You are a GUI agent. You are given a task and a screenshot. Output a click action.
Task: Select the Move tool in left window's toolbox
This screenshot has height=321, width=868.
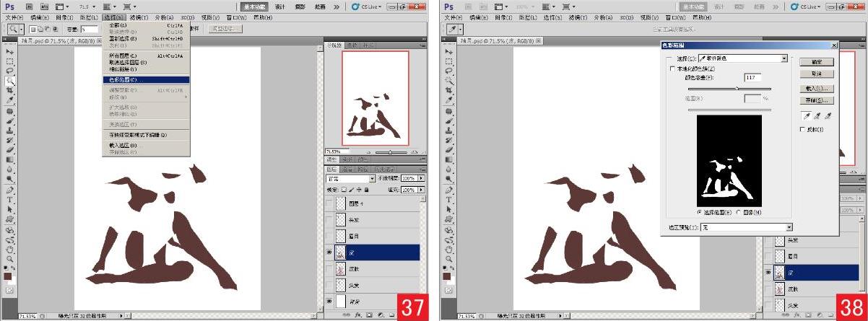10,53
